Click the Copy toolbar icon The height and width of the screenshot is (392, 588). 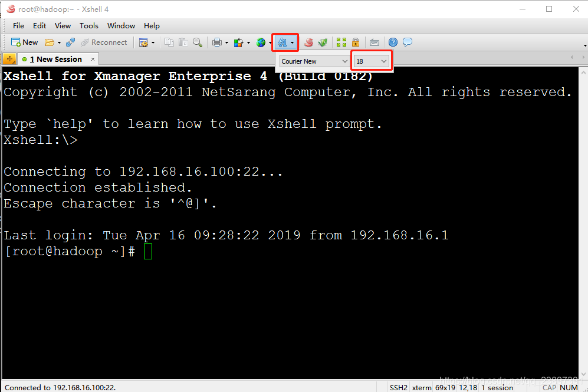coord(169,42)
